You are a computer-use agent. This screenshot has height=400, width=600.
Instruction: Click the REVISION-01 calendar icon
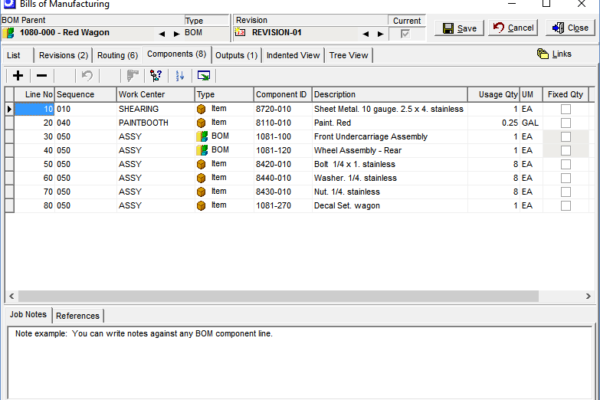coord(240,32)
